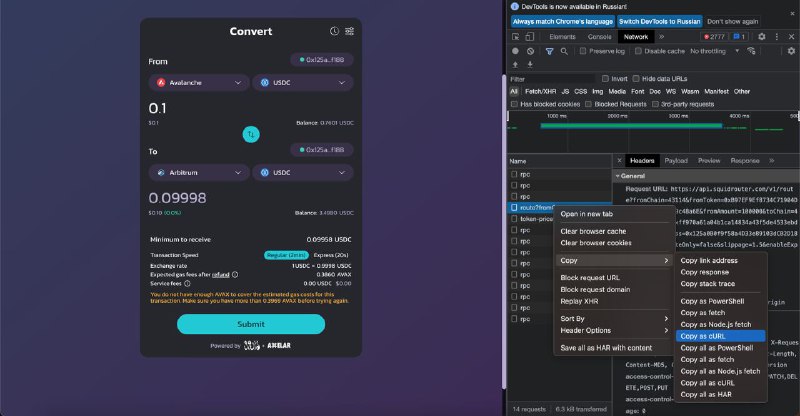
Task: Open network search magnifier icon
Action: [x=564, y=51]
